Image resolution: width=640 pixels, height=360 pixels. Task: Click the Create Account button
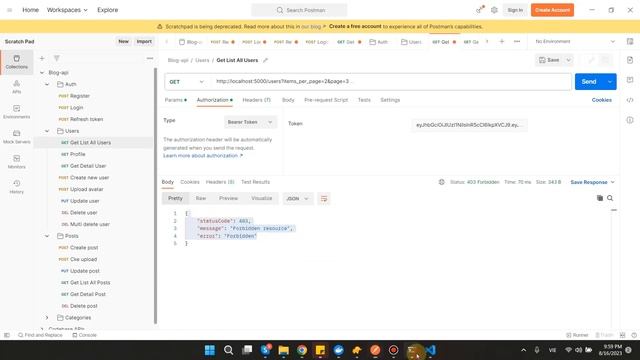click(552, 10)
